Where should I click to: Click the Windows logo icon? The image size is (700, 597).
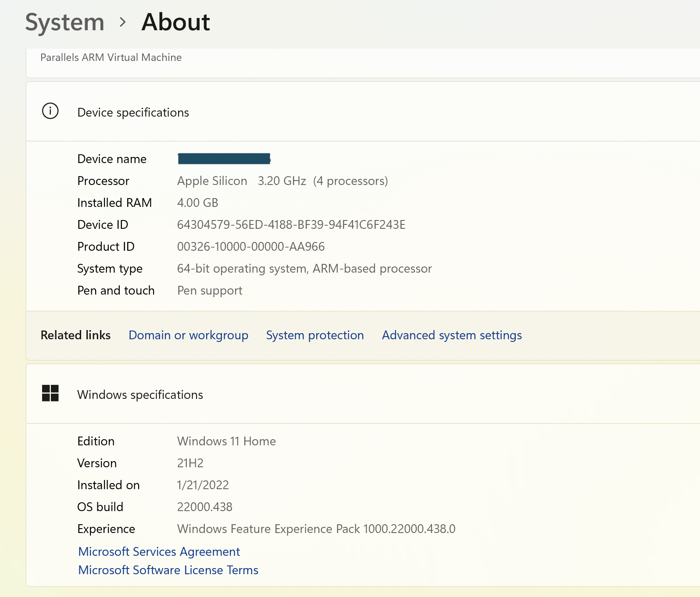coord(50,393)
